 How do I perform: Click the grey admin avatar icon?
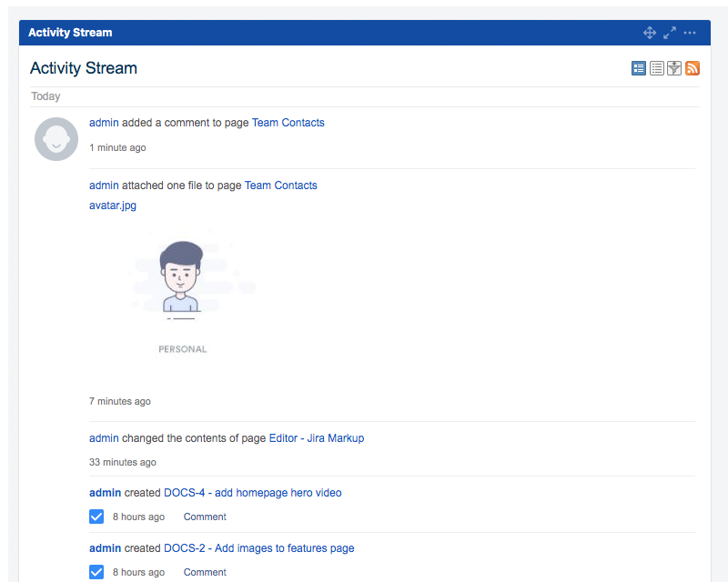tap(56, 139)
